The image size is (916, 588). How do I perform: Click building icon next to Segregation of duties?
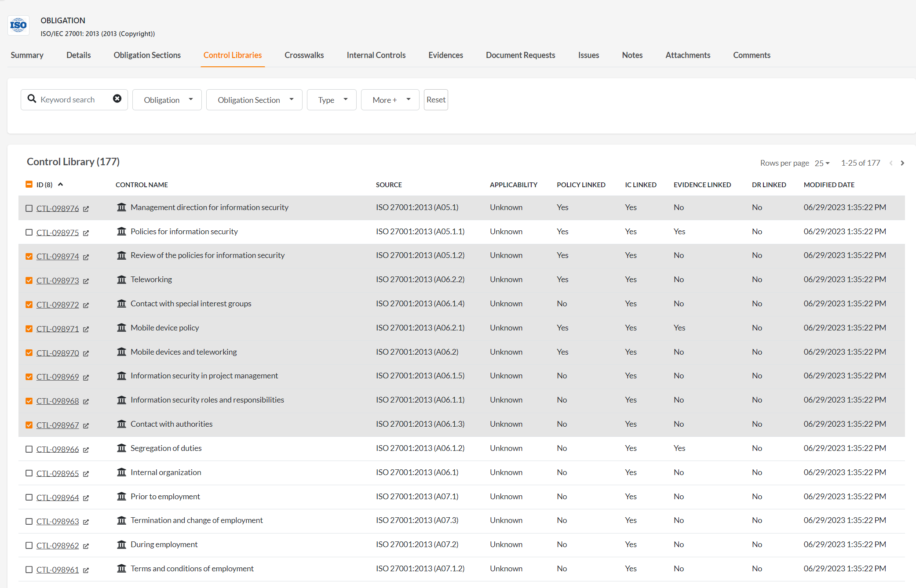(121, 448)
